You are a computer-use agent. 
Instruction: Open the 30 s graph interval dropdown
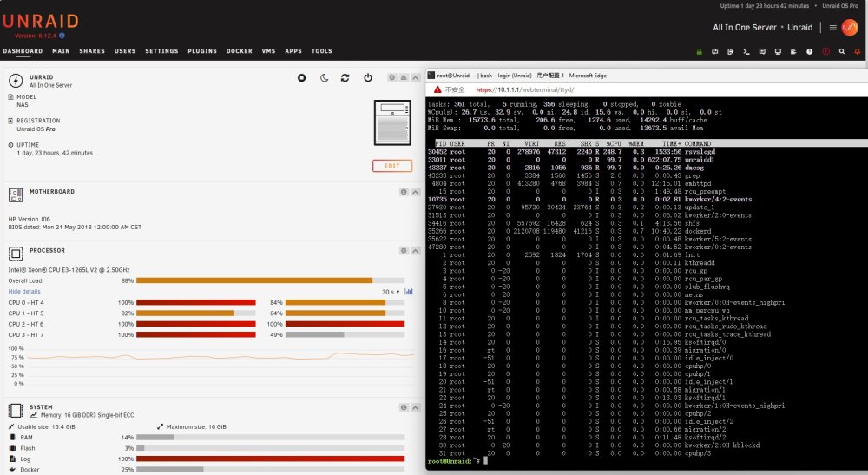point(391,292)
